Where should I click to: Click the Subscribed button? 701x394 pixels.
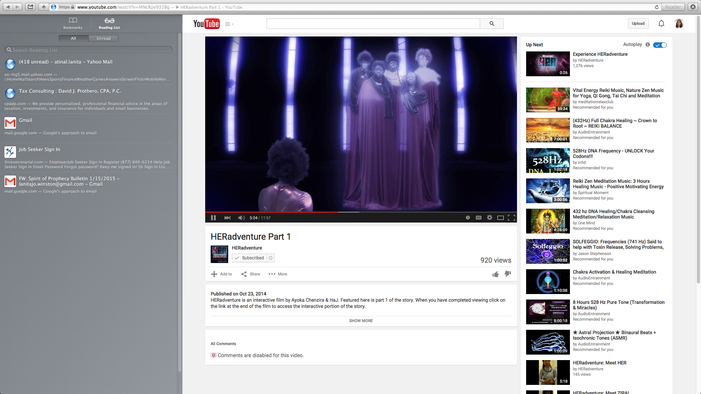[249, 258]
